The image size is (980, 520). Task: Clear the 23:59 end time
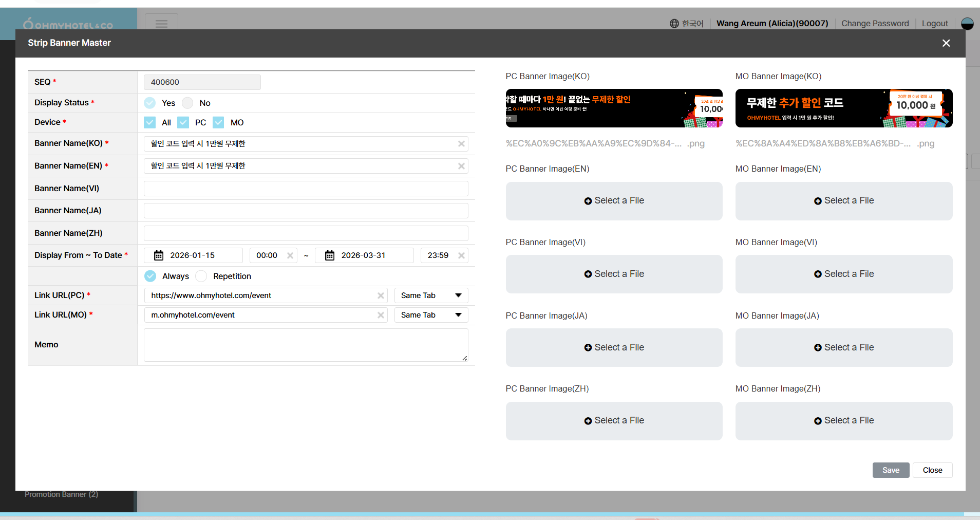[461, 255]
